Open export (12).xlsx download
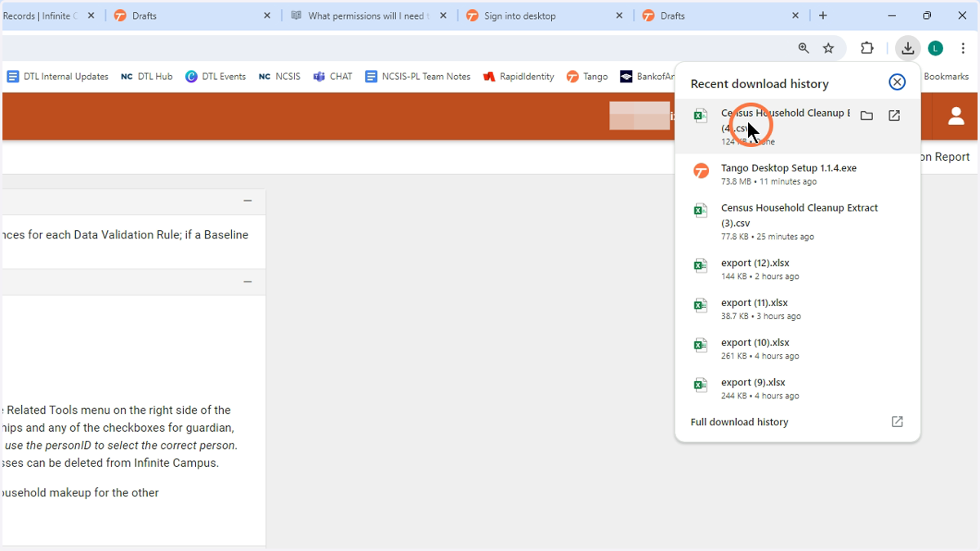 coord(798,269)
